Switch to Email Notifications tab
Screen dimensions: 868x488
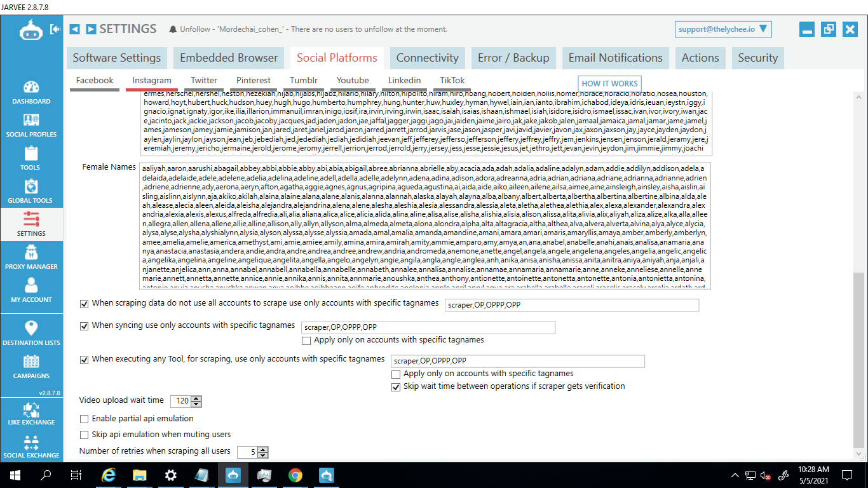click(615, 58)
